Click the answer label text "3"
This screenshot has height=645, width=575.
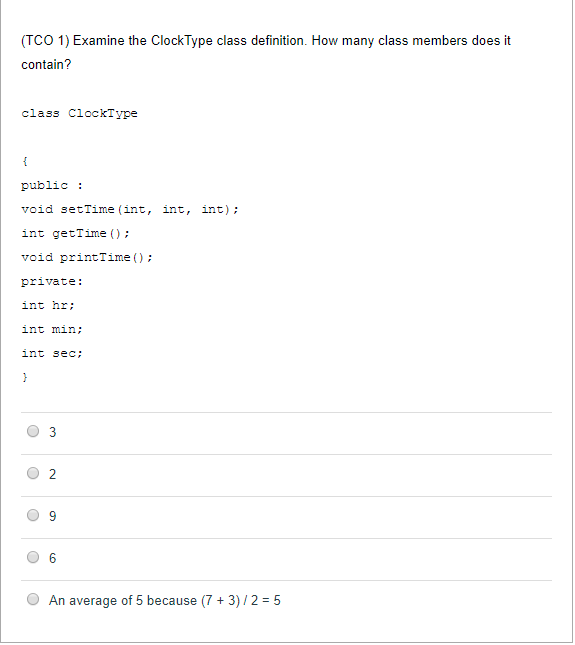click(x=52, y=432)
